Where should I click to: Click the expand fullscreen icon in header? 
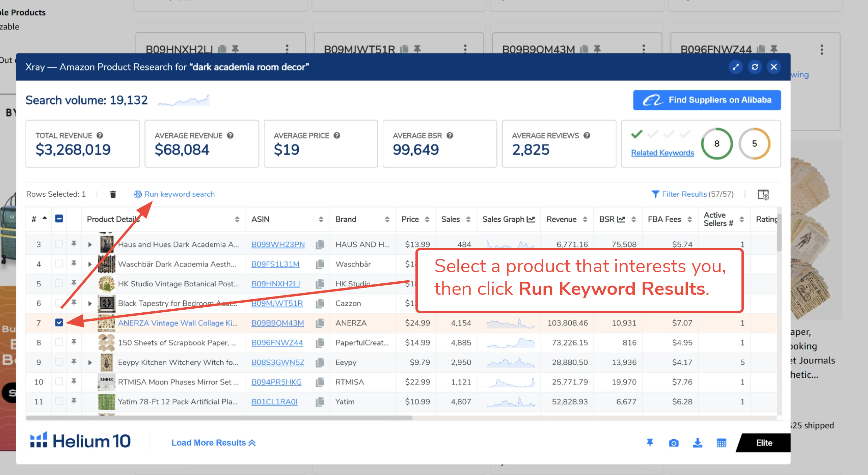pos(735,67)
